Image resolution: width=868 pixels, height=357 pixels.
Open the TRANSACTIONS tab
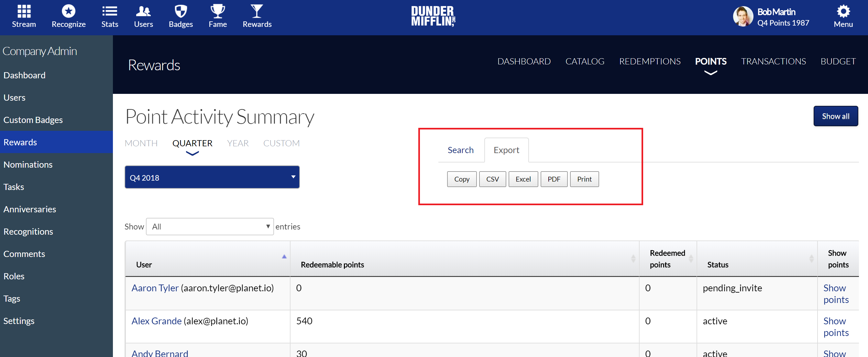pyautogui.click(x=773, y=61)
